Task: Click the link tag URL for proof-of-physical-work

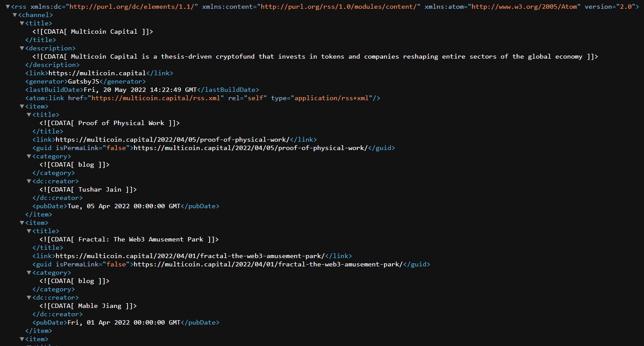Action: coord(173,140)
